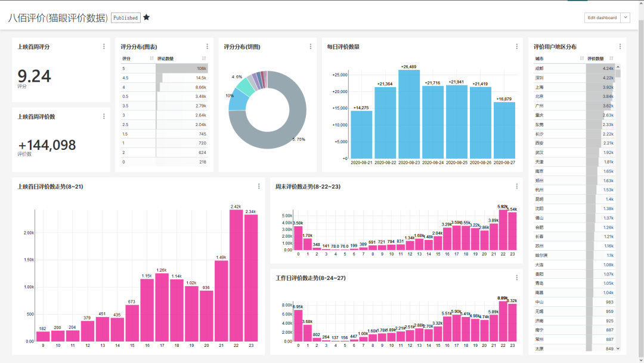The image size is (644, 363).
Task: Click the Published status label
Action: 126,18
